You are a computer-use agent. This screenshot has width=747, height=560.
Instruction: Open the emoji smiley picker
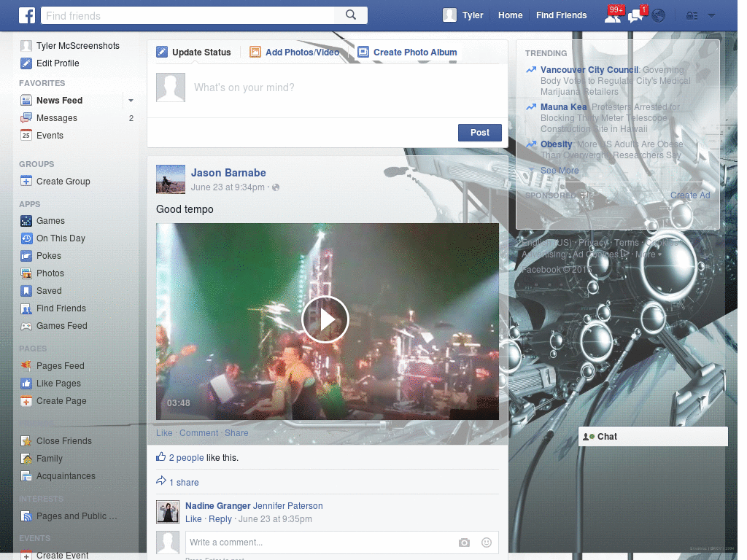coord(486,542)
